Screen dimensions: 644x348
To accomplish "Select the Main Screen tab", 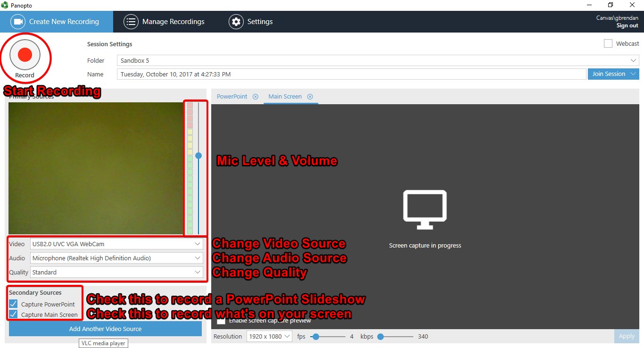I will (x=285, y=96).
